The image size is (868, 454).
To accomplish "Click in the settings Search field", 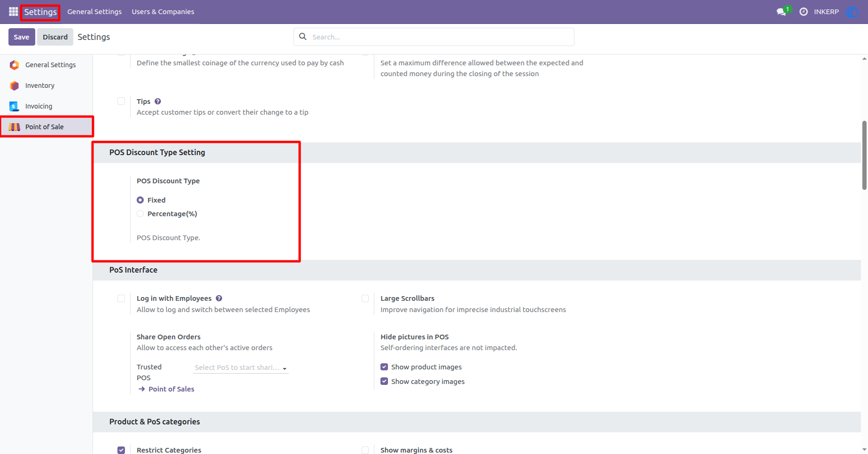I will click(x=434, y=37).
